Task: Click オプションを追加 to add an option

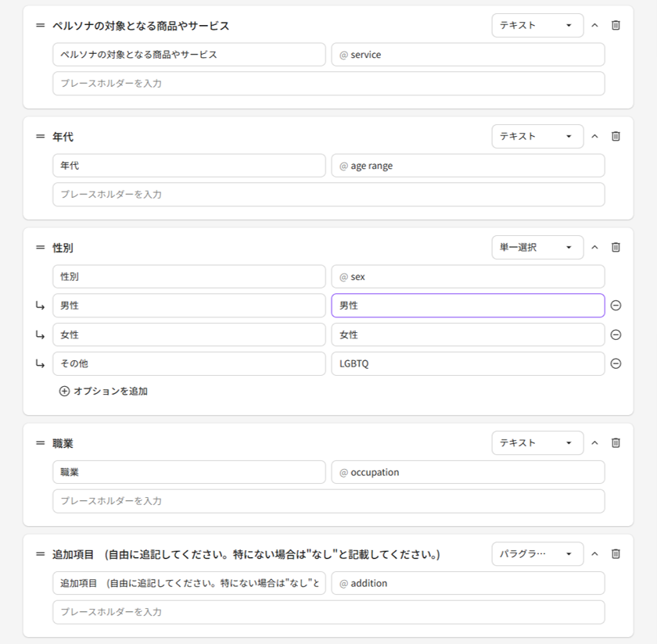Action: point(103,391)
